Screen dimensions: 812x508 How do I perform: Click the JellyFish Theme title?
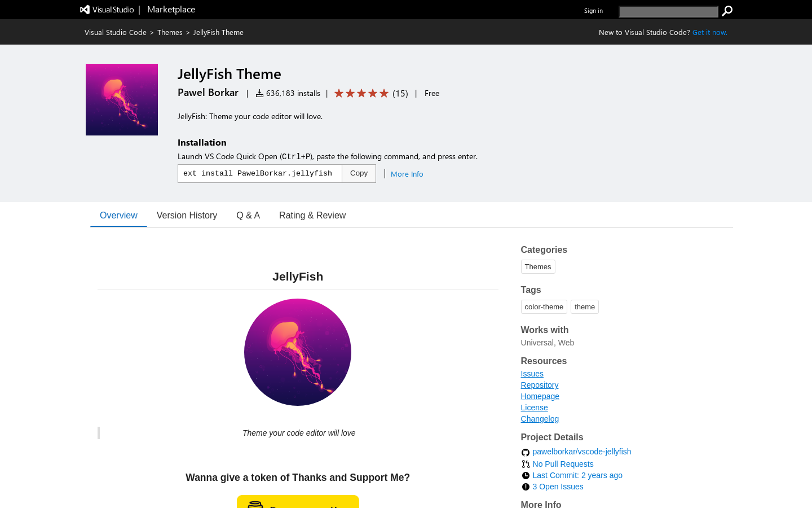(230, 74)
